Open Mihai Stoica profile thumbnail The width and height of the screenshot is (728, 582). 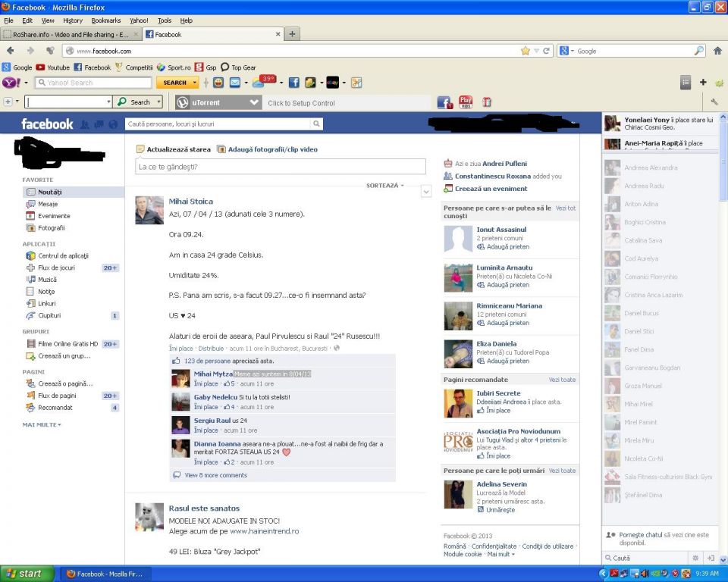click(149, 210)
